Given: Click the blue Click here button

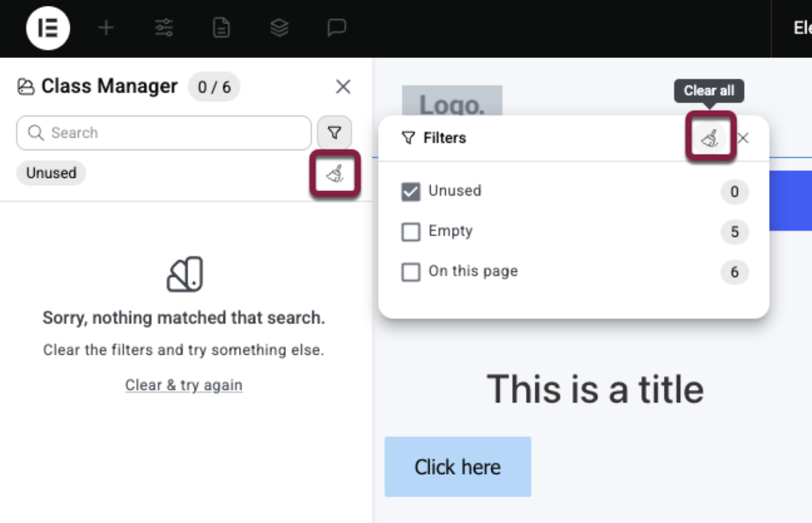Looking at the screenshot, I should click(458, 467).
